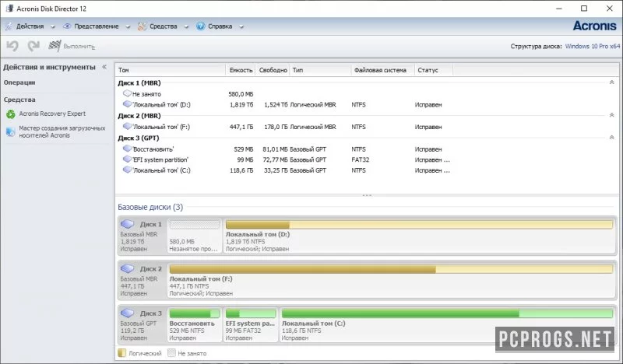Click the Действия menu icon
Viewport: 623px width, 364px height.
[x=9, y=26]
